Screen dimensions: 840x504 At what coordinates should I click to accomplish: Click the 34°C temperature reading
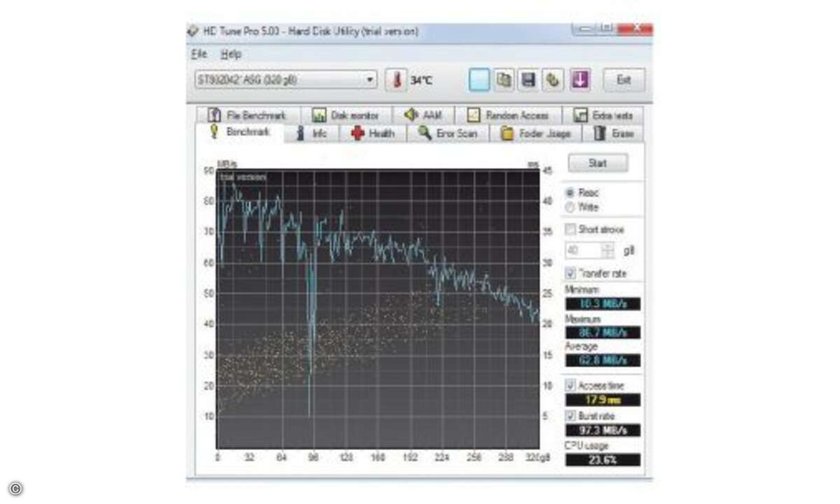tap(421, 80)
